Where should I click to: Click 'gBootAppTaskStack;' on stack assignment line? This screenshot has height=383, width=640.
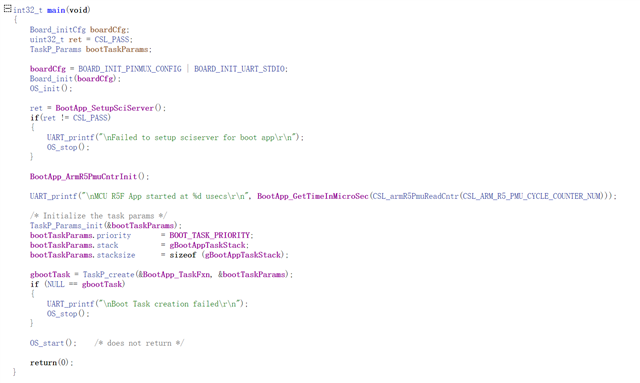coord(209,245)
